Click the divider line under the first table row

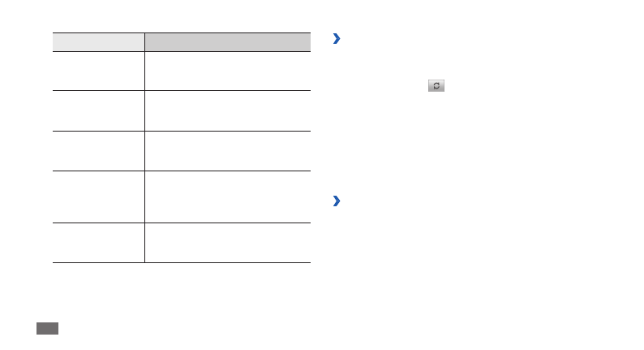(181, 90)
